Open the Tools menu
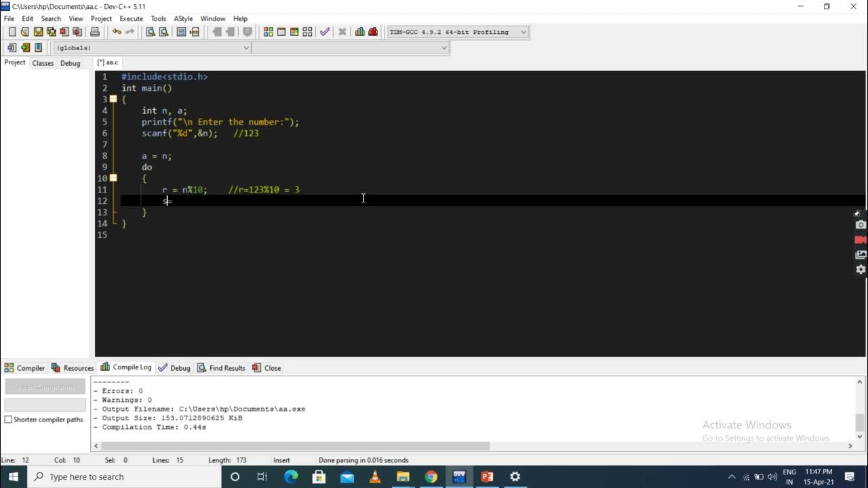Image resolution: width=868 pixels, height=488 pixels. (158, 18)
